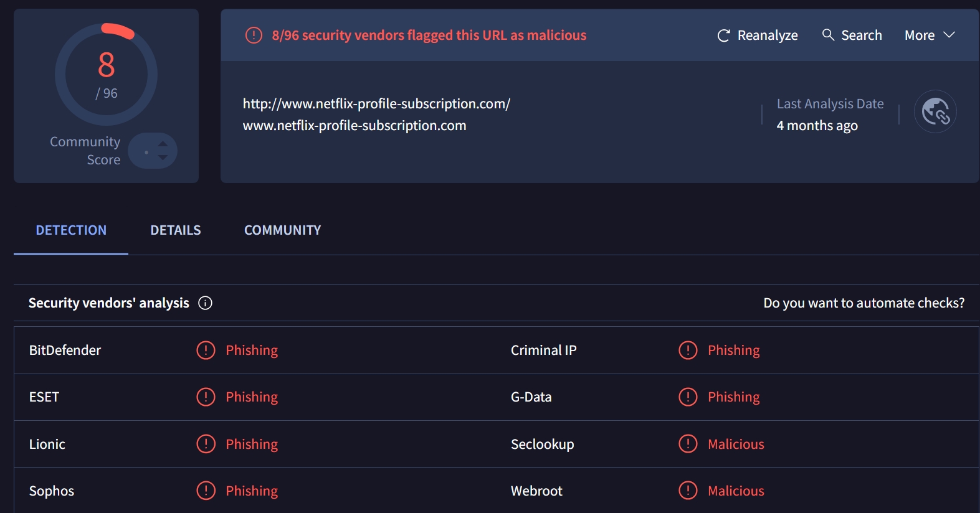Click Seclookup's Malicious verdict text
Viewport: 980px width, 513px height.
click(736, 445)
